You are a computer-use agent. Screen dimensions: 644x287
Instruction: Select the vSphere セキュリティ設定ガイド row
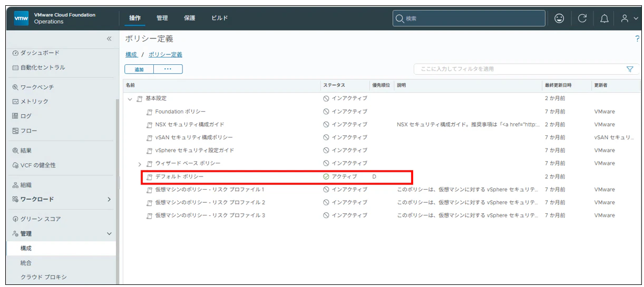click(x=382, y=150)
